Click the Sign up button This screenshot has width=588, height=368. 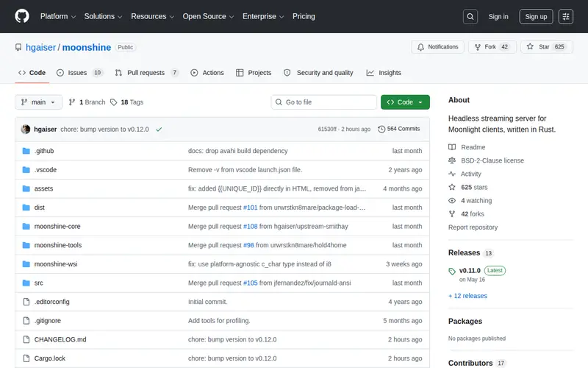click(x=536, y=16)
